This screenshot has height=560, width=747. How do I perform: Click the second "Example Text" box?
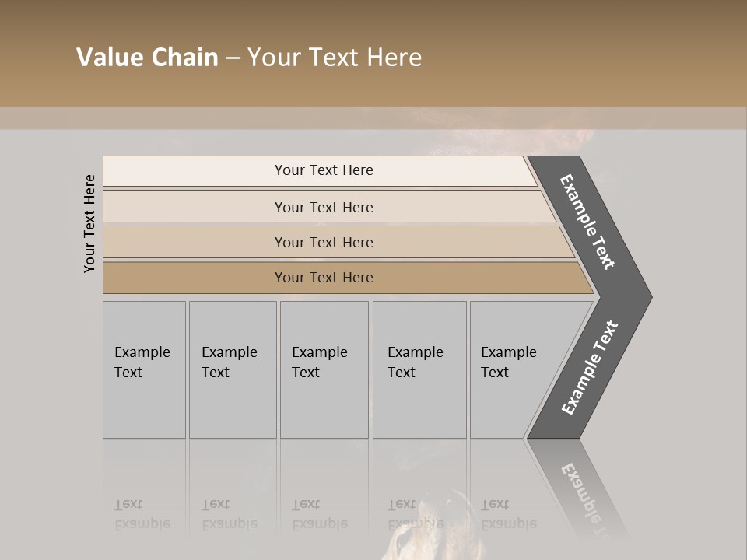(x=231, y=362)
